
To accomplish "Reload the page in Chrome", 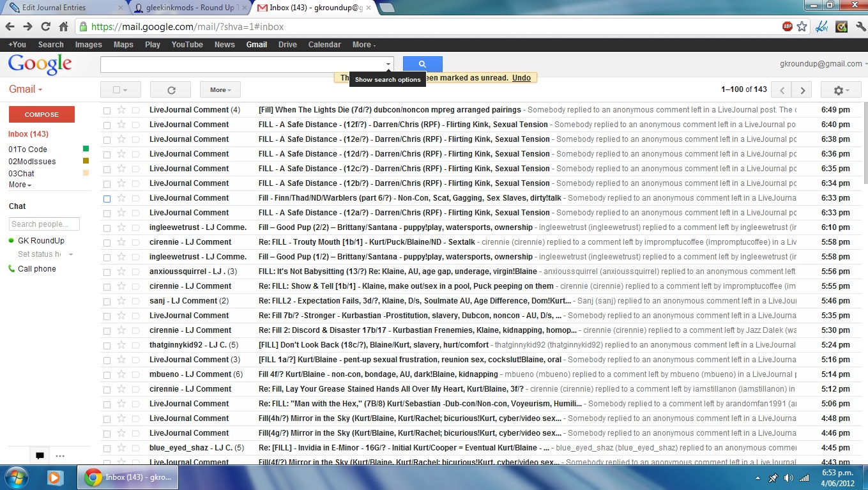I will tap(45, 27).
